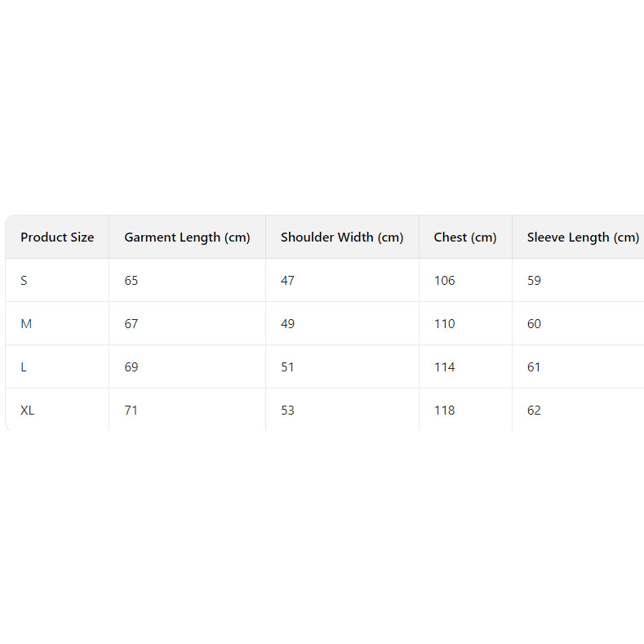The height and width of the screenshot is (644, 644).
Task: Select the Shoulder Width (cm) header
Action: [x=342, y=238]
